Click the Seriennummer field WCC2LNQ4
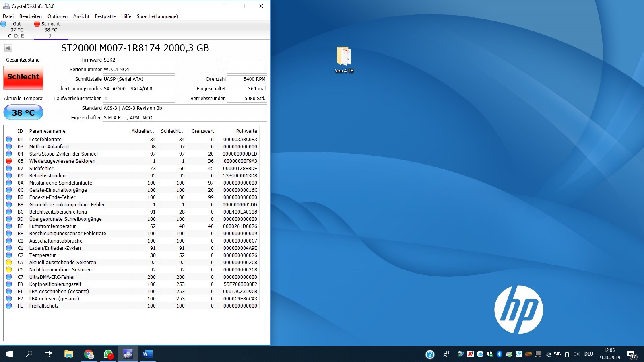644x362 pixels. (139, 70)
